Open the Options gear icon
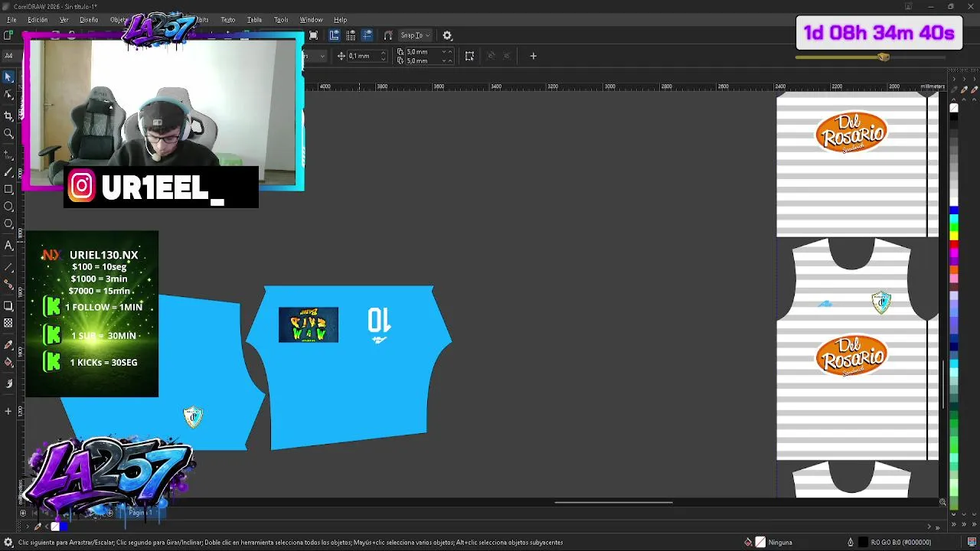This screenshot has height=551, width=980. point(447,35)
